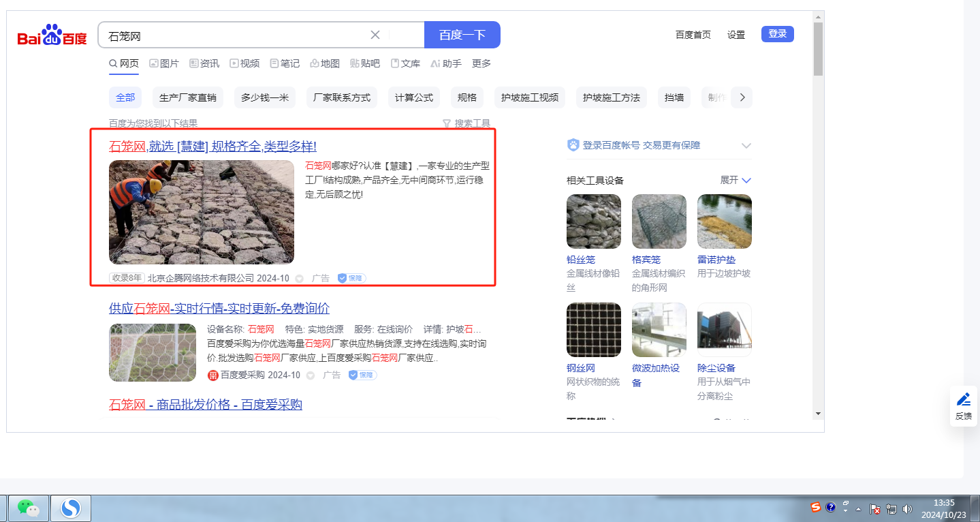Open 搜索工具 search tools
980x522 pixels.
pos(467,123)
